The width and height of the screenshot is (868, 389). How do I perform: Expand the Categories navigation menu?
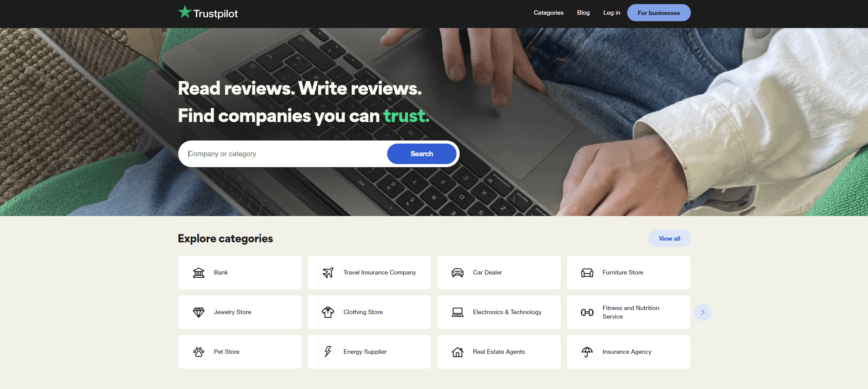(x=548, y=13)
